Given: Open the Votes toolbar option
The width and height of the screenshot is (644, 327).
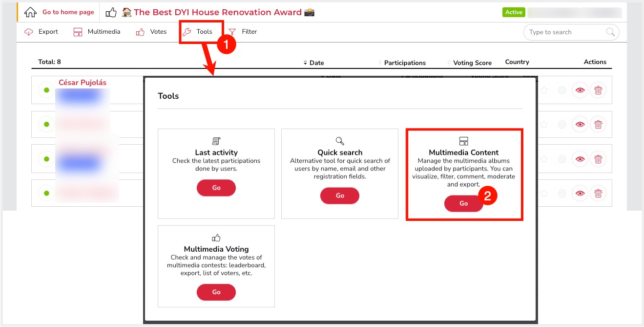Looking at the screenshot, I should 151,32.
